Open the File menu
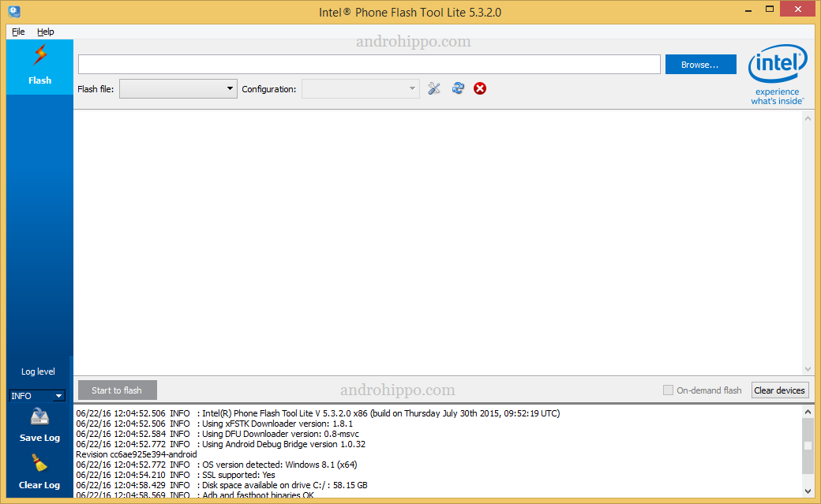 (x=18, y=32)
